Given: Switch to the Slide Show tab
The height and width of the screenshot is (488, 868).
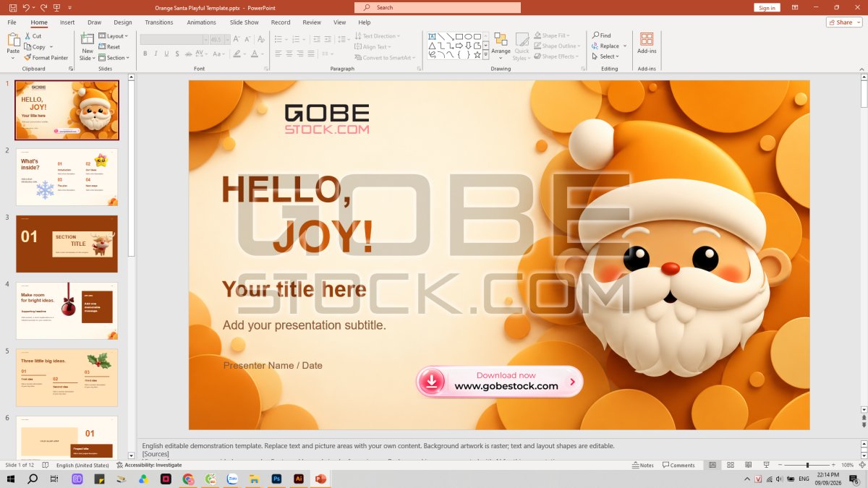Looking at the screenshot, I should 244,22.
